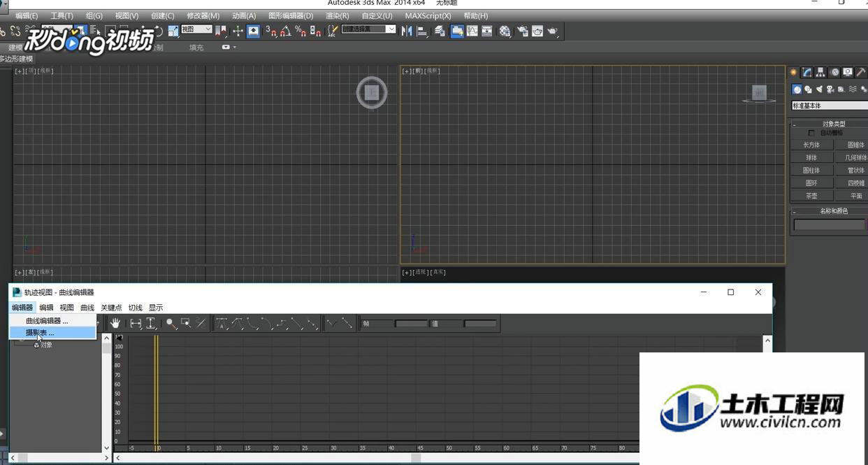Image resolution: width=868 pixels, height=465 pixels.
Task: Select the Pan hand tool in Track View
Action: [x=115, y=323]
